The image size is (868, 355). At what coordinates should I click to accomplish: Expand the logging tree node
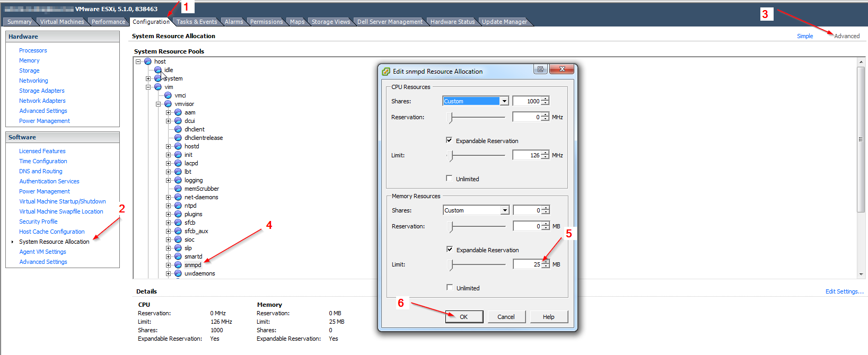(169, 180)
